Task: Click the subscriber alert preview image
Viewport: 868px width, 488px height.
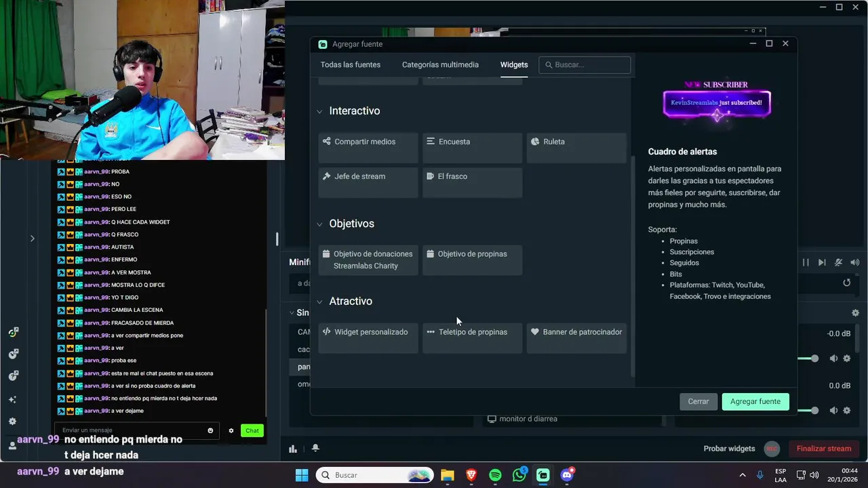Action: 717,102
